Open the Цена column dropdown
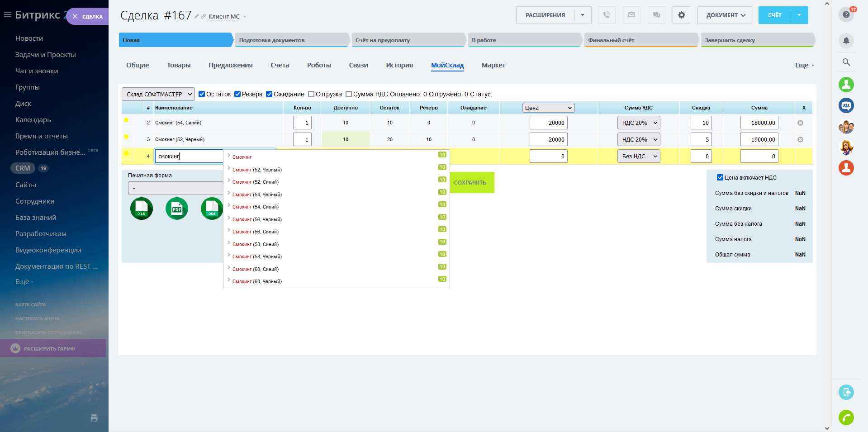The height and width of the screenshot is (432, 868). (x=548, y=108)
